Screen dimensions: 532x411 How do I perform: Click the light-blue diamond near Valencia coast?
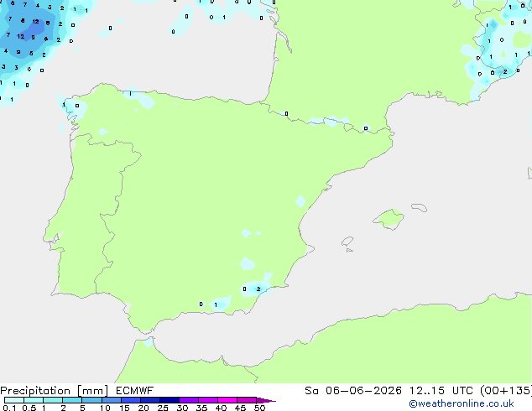(x=300, y=201)
